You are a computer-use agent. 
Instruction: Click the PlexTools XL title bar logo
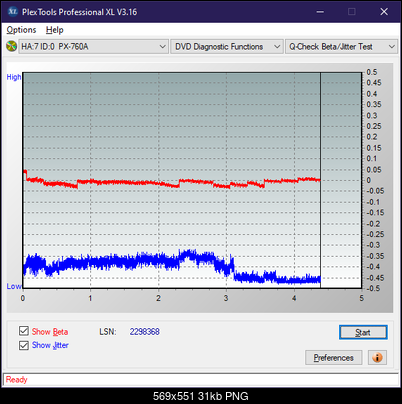pos(12,12)
